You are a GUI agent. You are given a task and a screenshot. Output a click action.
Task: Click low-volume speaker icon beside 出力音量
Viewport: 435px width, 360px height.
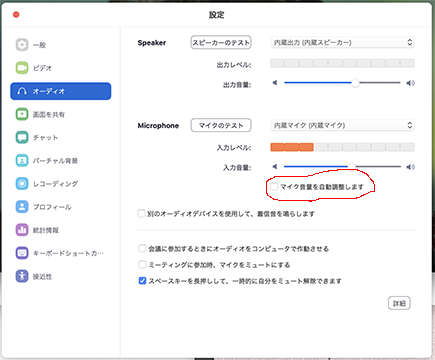(x=275, y=83)
